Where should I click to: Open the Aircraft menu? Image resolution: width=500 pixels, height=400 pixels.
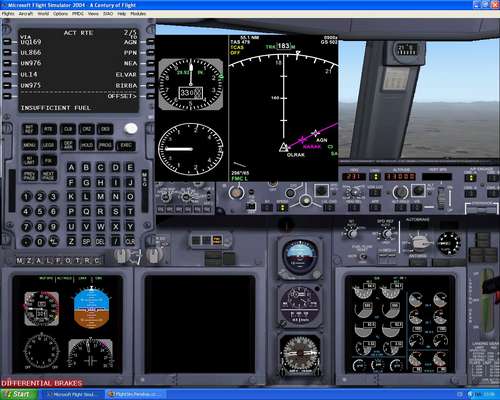click(x=26, y=14)
